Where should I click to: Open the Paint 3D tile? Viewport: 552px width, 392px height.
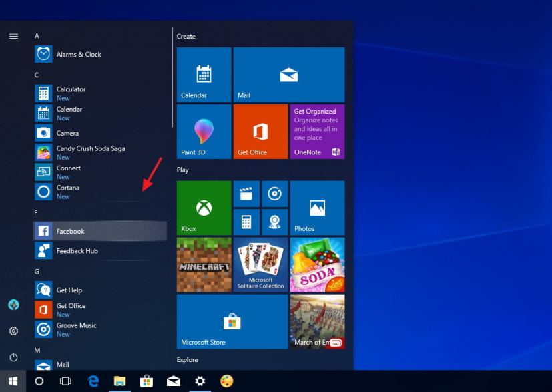coord(203,132)
